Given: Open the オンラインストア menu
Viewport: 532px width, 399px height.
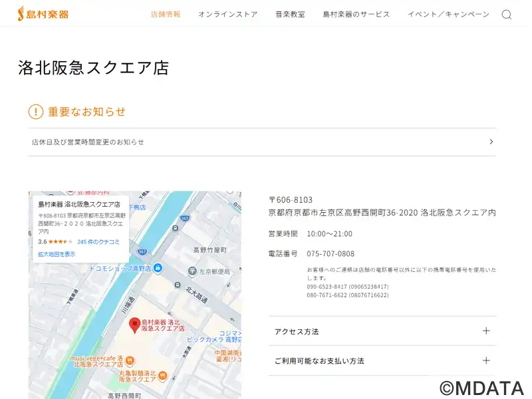Looking at the screenshot, I should pos(228,14).
